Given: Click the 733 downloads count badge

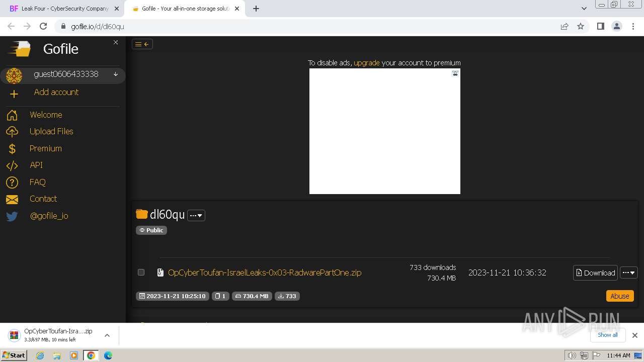Looking at the screenshot, I should click(287, 296).
